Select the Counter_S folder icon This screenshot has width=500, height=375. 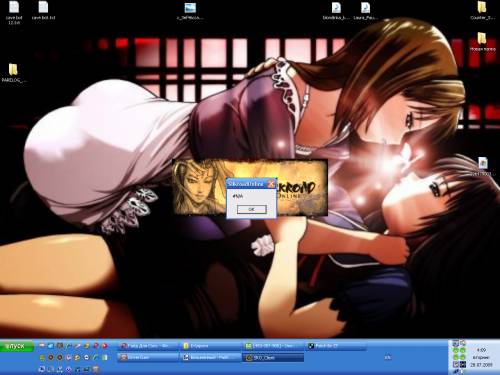(x=482, y=11)
